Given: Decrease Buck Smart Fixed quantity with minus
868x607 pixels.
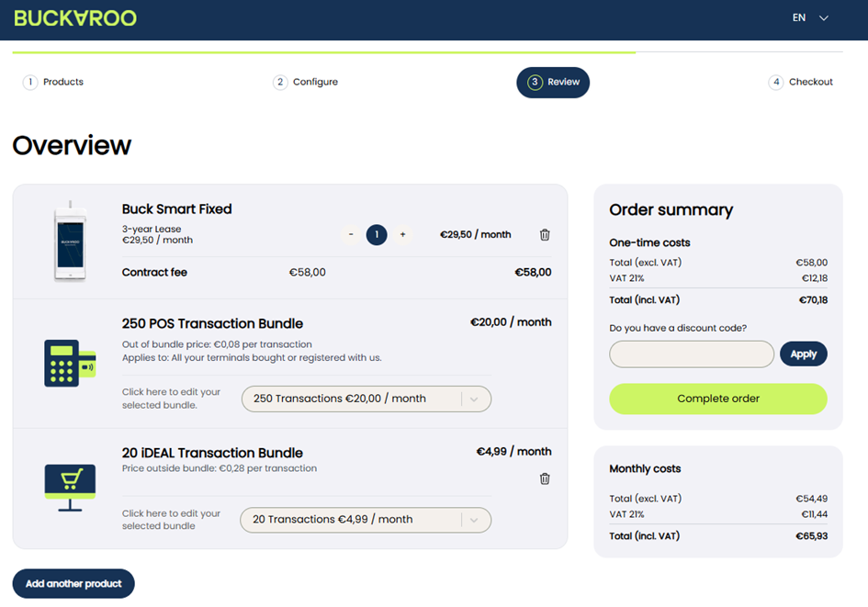Looking at the screenshot, I should click(350, 234).
